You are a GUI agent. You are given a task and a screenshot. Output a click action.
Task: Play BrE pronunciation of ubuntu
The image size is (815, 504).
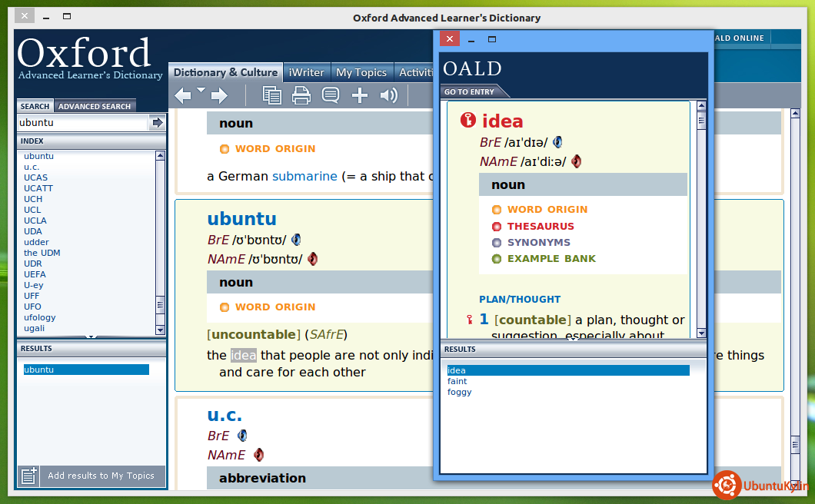296,240
